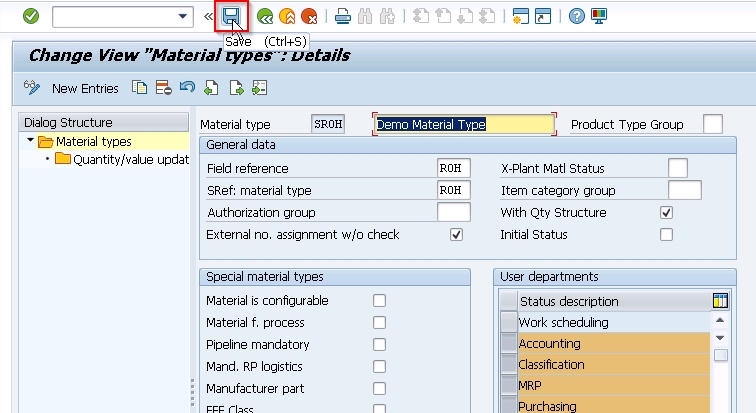
Task: Enable the Material is configurable checkbox
Action: 379,301
